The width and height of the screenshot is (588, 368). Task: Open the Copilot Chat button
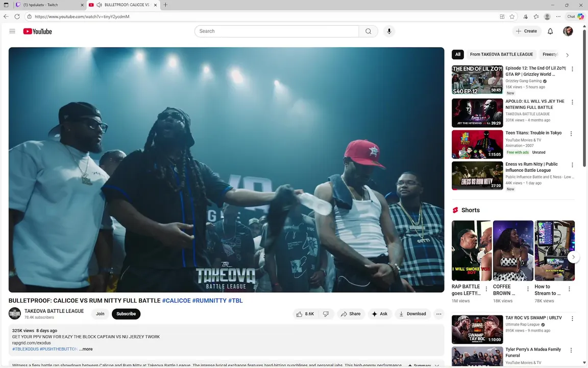575,16
